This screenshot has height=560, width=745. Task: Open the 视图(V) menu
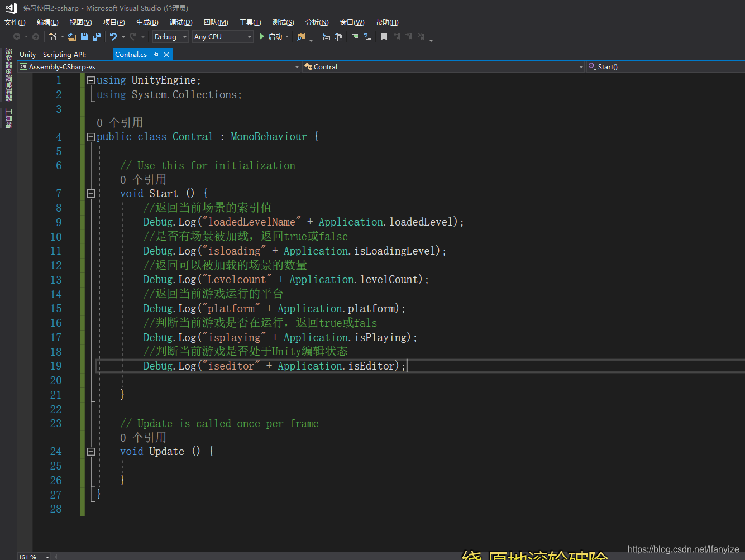(x=81, y=22)
